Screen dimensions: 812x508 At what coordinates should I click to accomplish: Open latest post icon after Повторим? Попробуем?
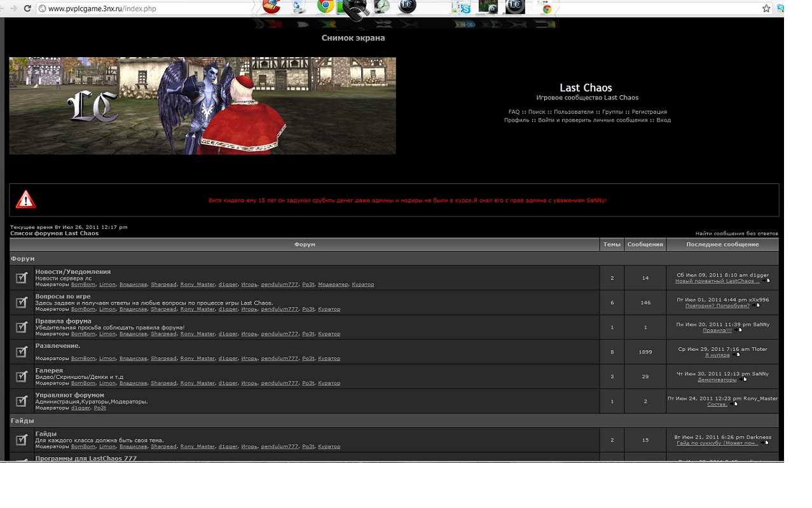pos(755,306)
